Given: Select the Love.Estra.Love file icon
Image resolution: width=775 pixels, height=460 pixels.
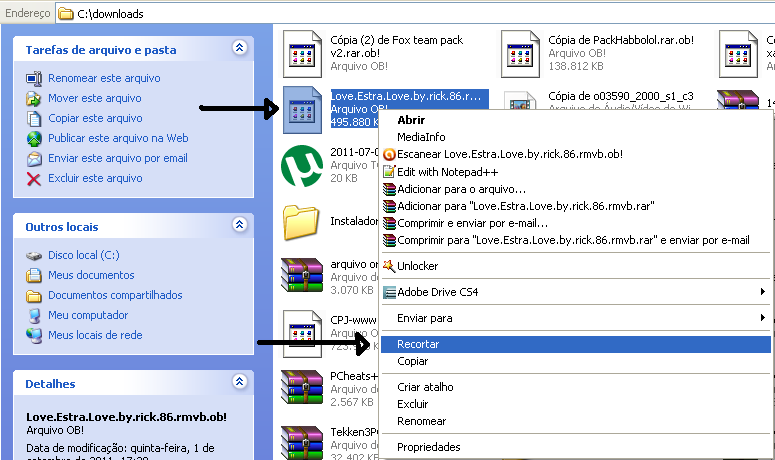Looking at the screenshot, I should point(301,108).
